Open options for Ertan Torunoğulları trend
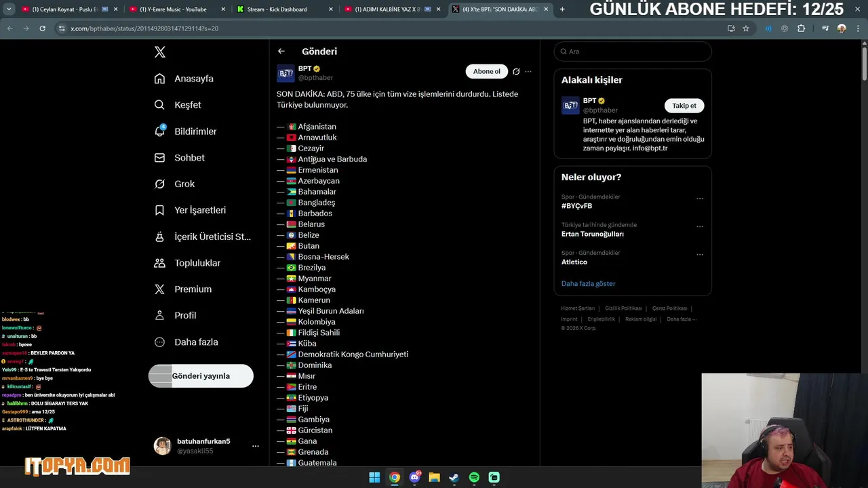 tap(700, 226)
